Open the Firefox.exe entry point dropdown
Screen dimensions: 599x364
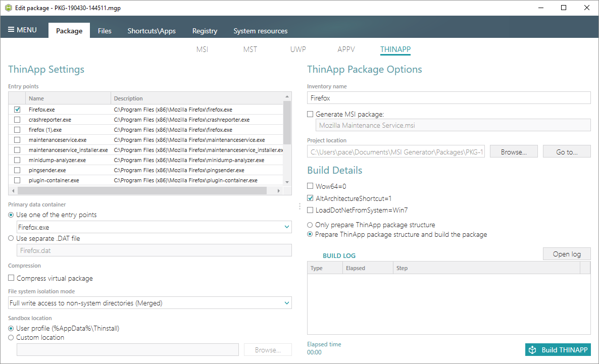point(154,227)
